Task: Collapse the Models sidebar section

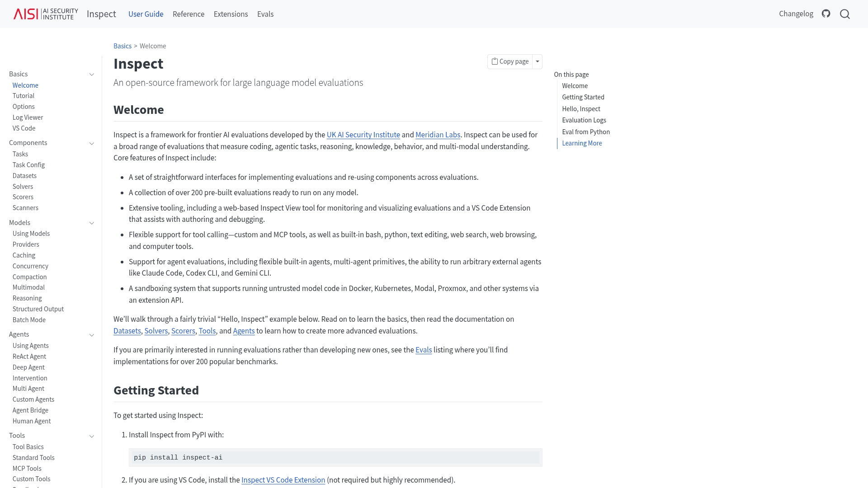Action: 92,223
